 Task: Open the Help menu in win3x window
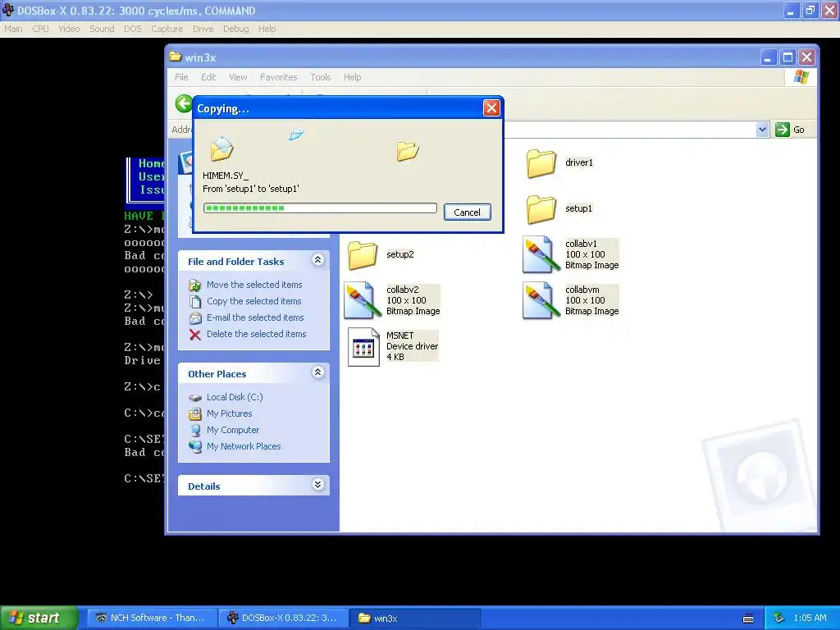click(353, 77)
